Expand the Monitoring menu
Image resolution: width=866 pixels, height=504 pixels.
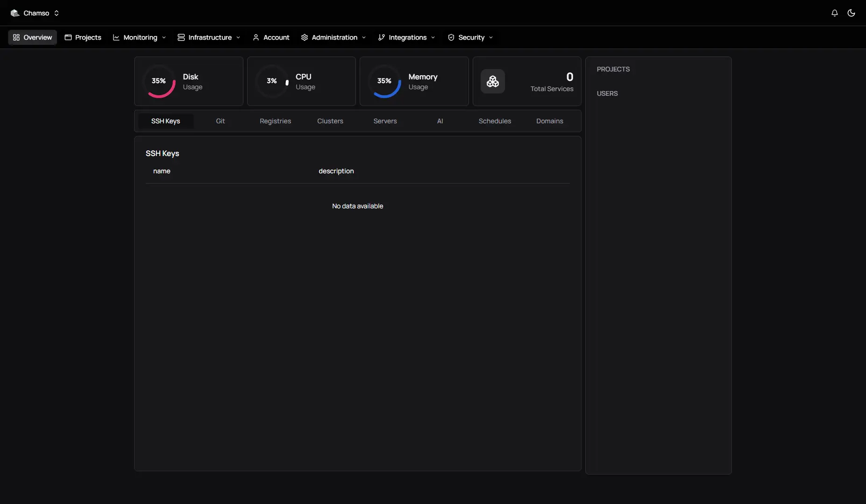tap(139, 37)
